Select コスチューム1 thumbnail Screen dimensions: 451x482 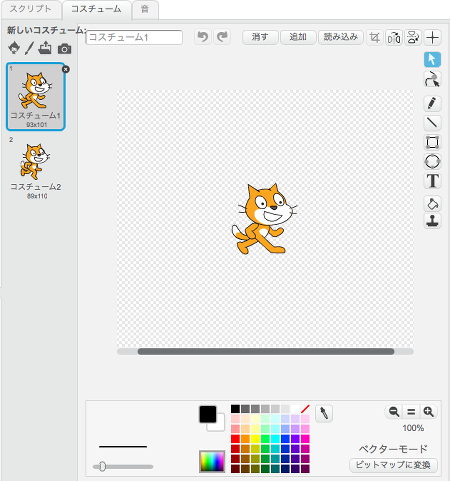coord(36,96)
